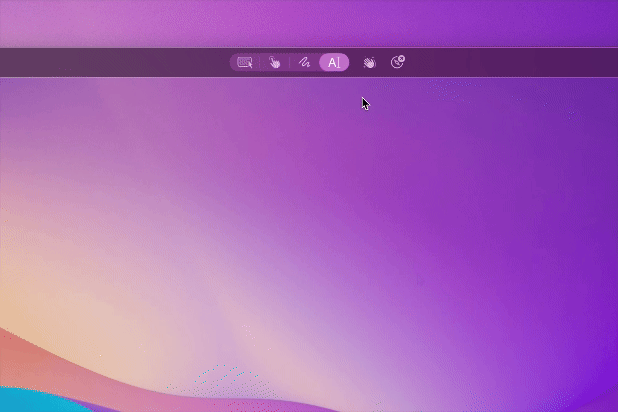618x412 pixels.
Task: Select the text cursor mode button
Action: (x=334, y=62)
